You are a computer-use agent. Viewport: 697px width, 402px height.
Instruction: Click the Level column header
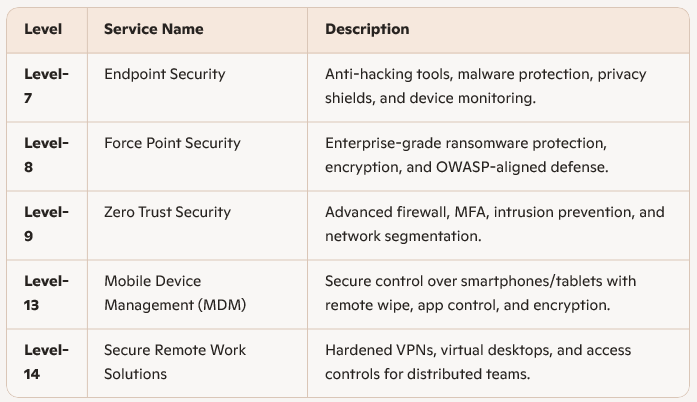[43, 30]
